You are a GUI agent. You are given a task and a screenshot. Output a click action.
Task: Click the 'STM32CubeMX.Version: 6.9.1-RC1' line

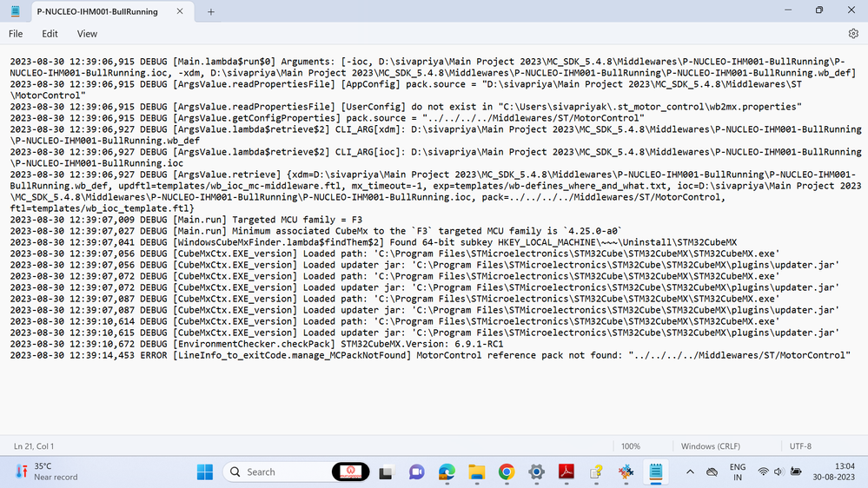coord(257,344)
